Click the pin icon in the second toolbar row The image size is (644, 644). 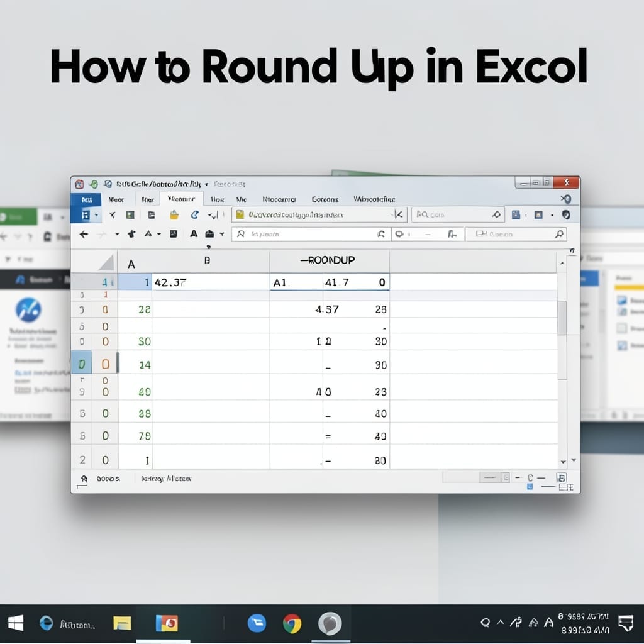pos(131,234)
